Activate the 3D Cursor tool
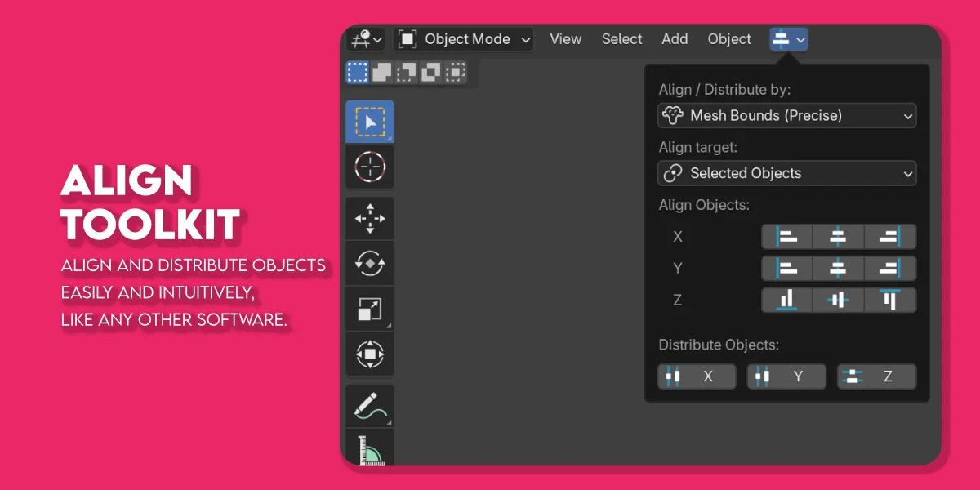This screenshot has width=980, height=490. coord(369,166)
